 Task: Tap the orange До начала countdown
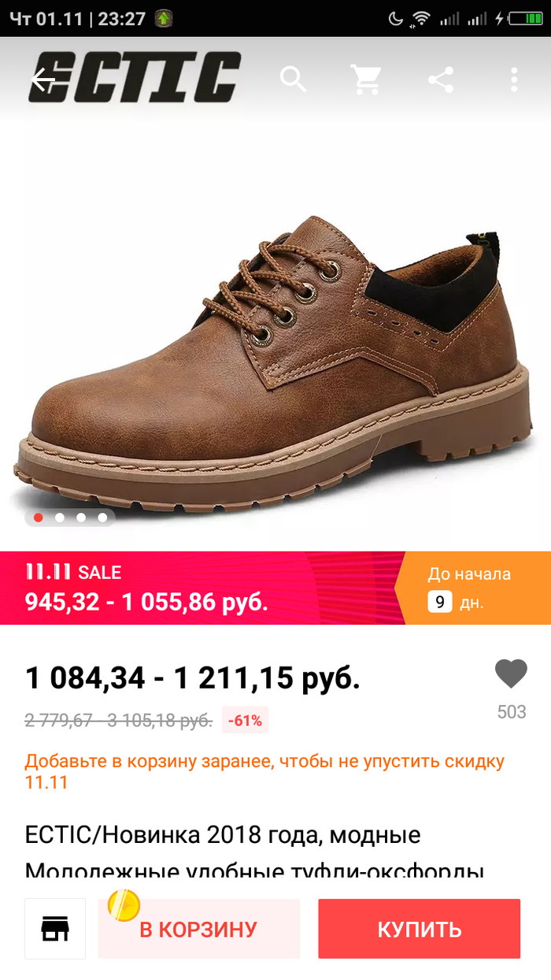(472, 588)
